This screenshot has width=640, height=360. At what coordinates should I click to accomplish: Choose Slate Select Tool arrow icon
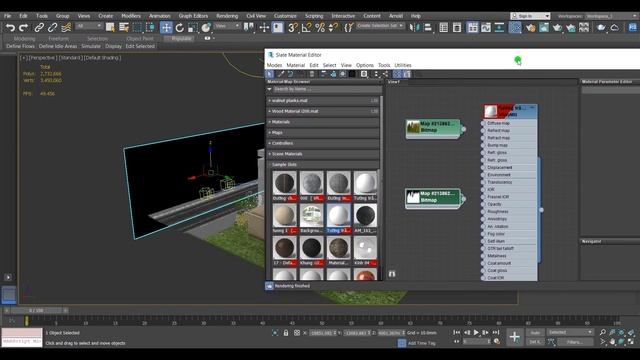pos(269,74)
